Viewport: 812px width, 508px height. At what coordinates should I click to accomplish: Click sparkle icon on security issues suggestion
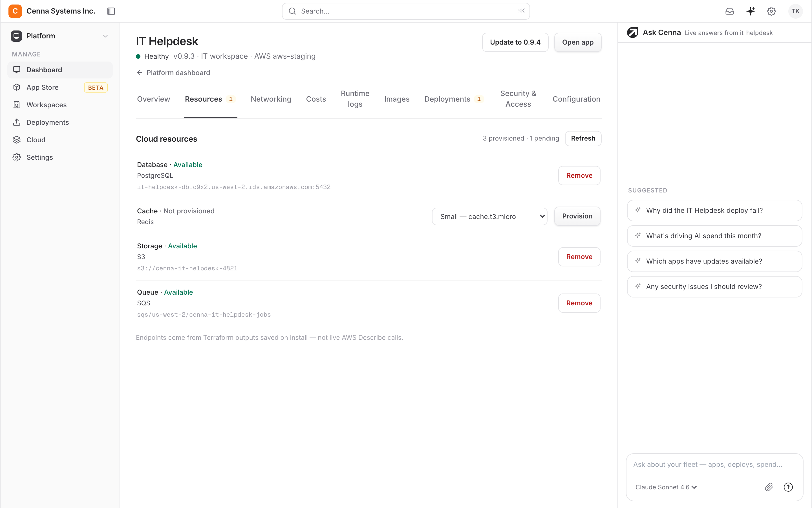click(638, 286)
